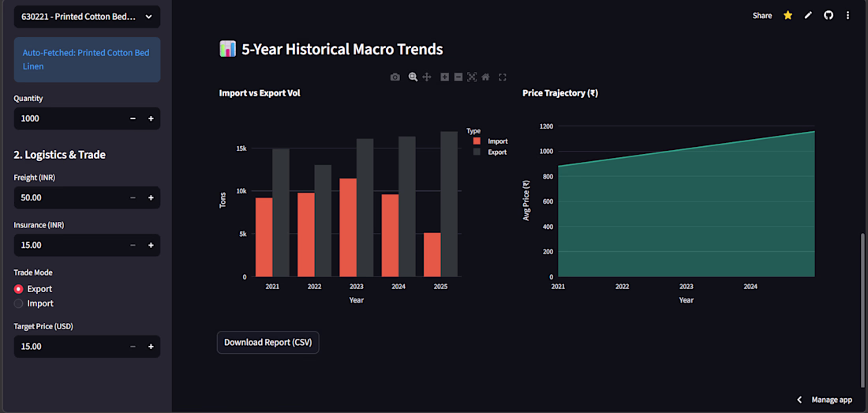Click the 2024 label on price chart axis

tap(750, 287)
